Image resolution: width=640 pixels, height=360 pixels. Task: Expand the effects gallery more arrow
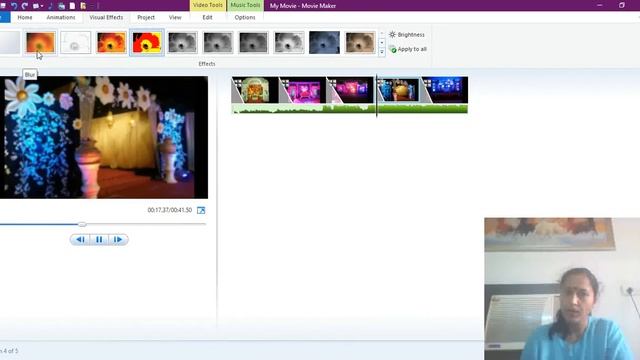click(382, 52)
